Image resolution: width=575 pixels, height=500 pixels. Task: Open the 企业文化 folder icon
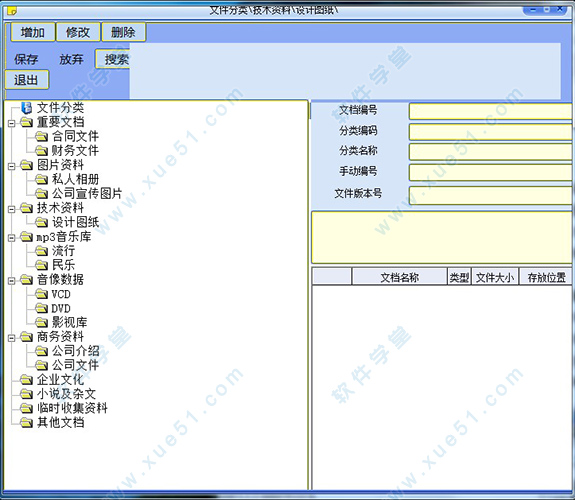[x=26, y=379]
